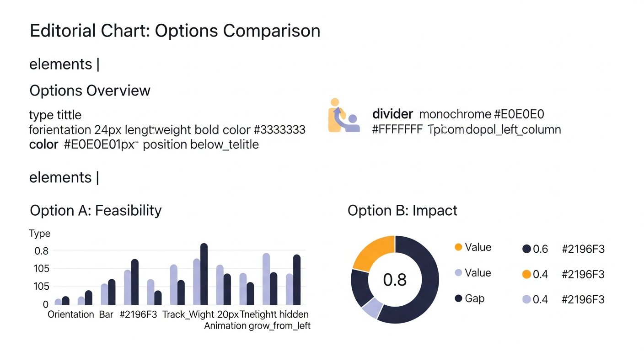Click the Track_Wight axis label
The height and width of the screenshot is (351, 644).
pos(188,314)
